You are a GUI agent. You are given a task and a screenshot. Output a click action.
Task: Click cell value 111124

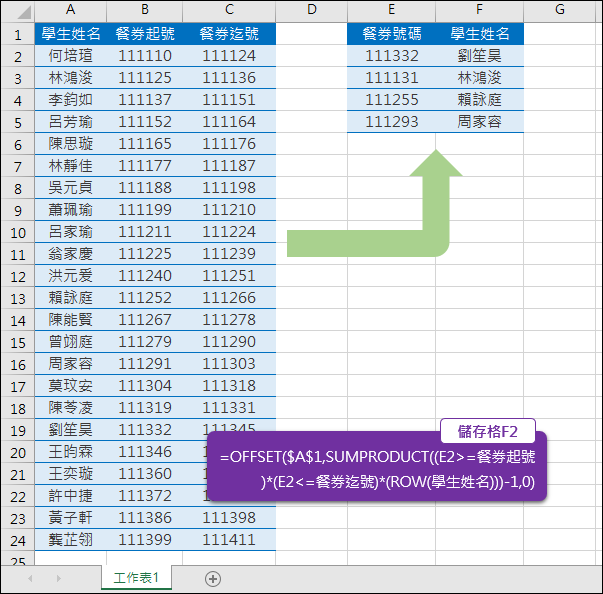pyautogui.click(x=229, y=56)
